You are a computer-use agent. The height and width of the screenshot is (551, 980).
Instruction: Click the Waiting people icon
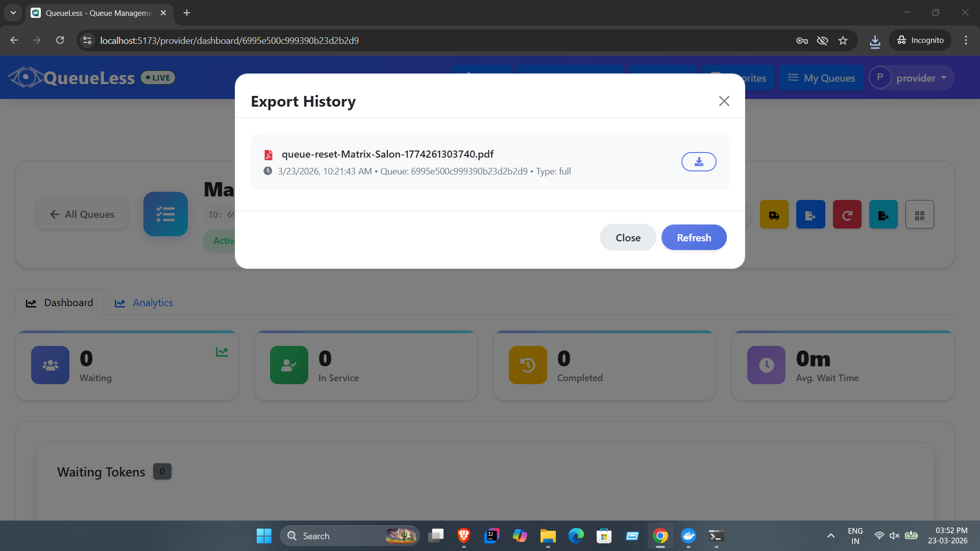(x=50, y=365)
